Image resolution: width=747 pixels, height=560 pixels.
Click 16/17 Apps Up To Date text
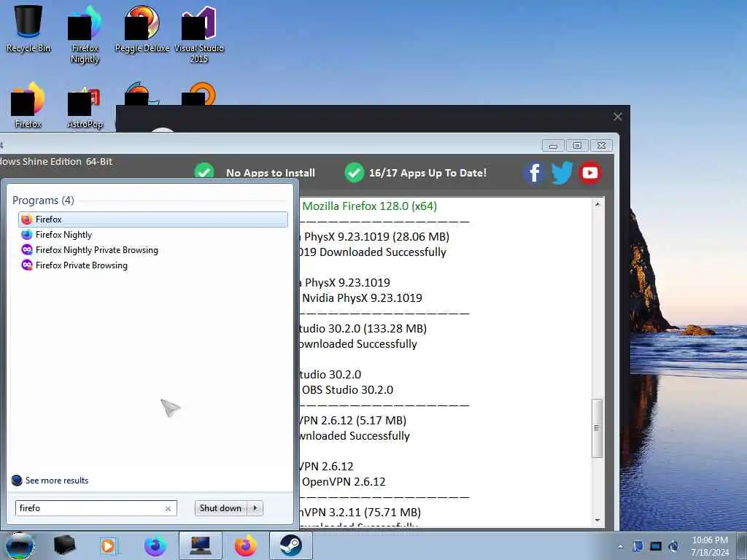click(x=427, y=173)
